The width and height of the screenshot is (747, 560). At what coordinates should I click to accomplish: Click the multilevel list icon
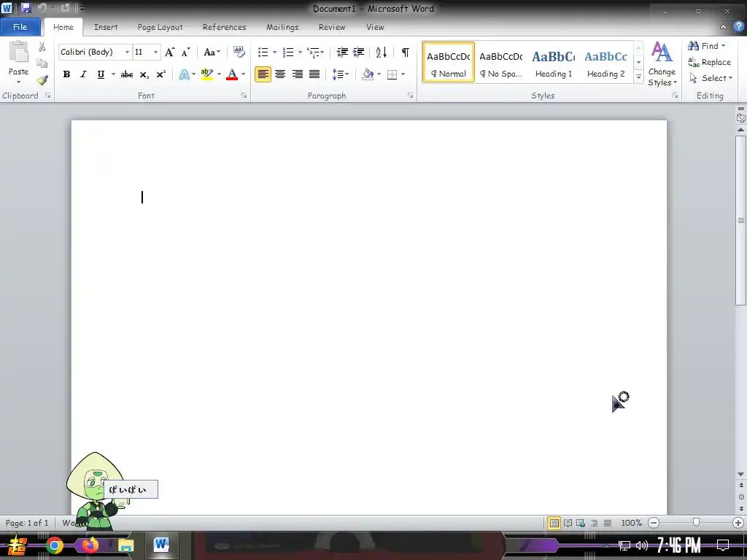313,52
